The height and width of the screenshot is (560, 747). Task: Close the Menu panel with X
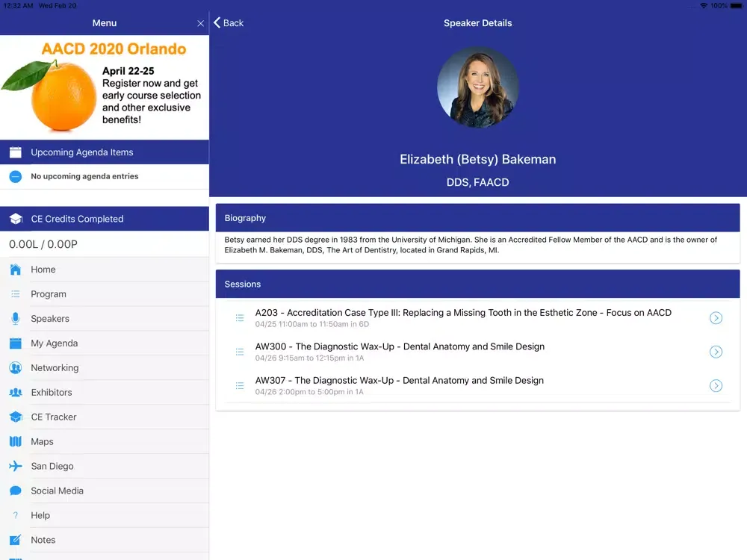point(200,24)
